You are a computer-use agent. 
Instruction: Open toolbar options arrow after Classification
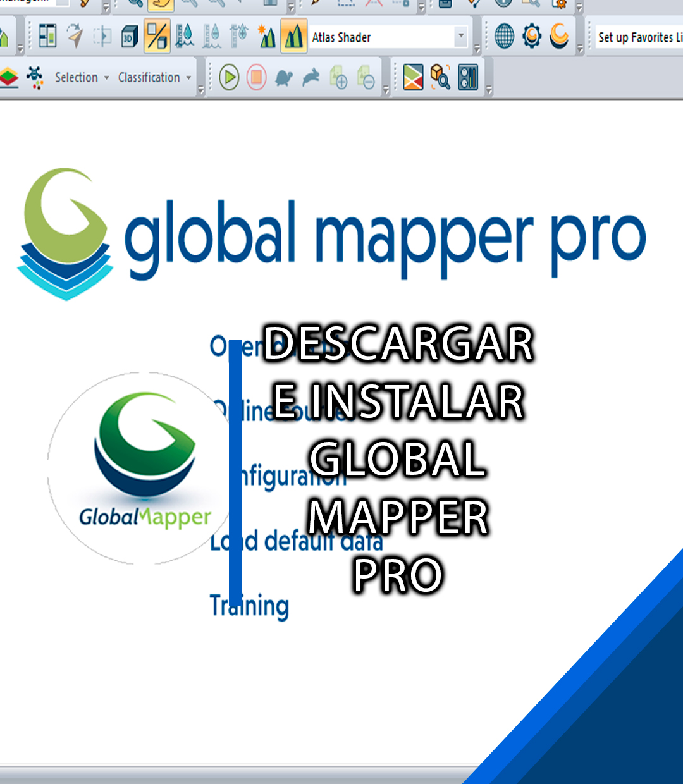[201, 90]
